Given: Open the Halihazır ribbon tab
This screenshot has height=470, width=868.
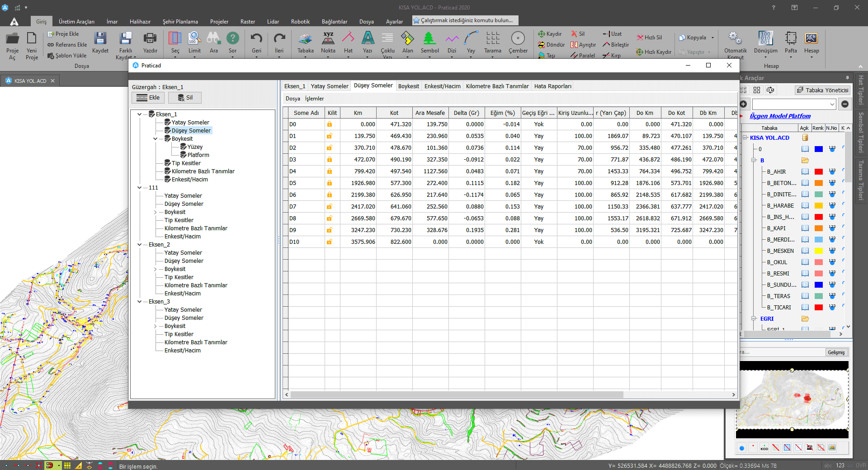Looking at the screenshot, I should pyautogui.click(x=140, y=22).
